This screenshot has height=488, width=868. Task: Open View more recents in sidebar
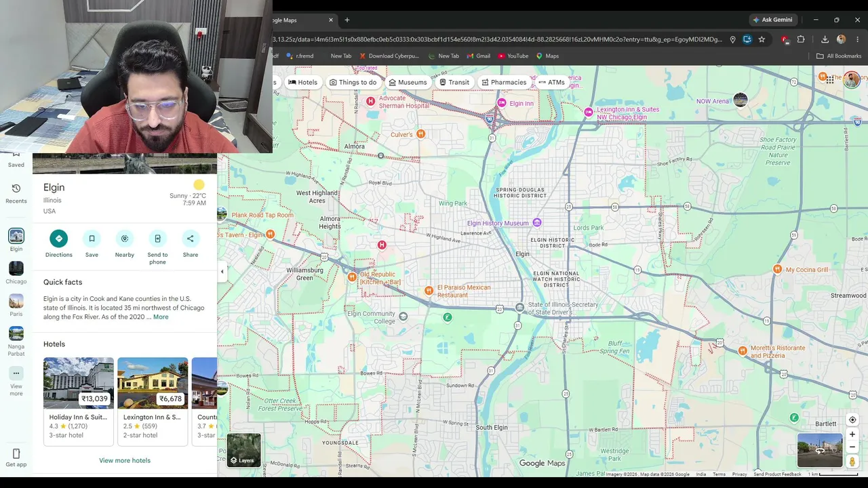16,381
